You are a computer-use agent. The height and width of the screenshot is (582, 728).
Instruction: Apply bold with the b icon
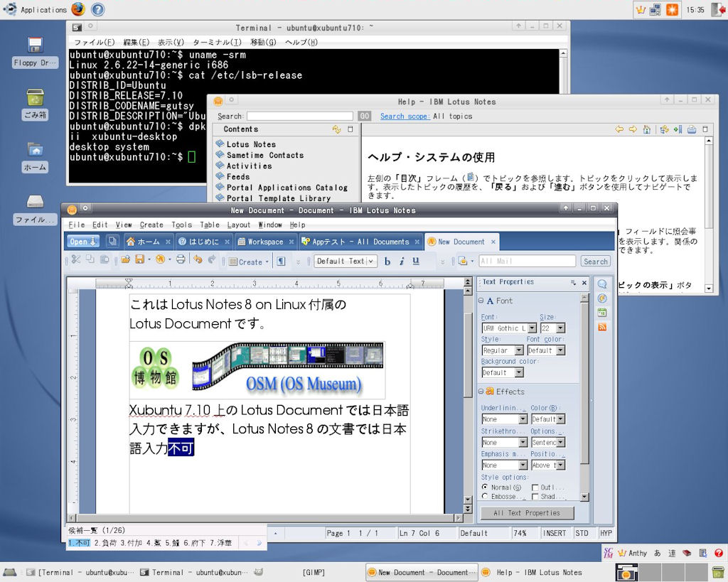(387, 262)
